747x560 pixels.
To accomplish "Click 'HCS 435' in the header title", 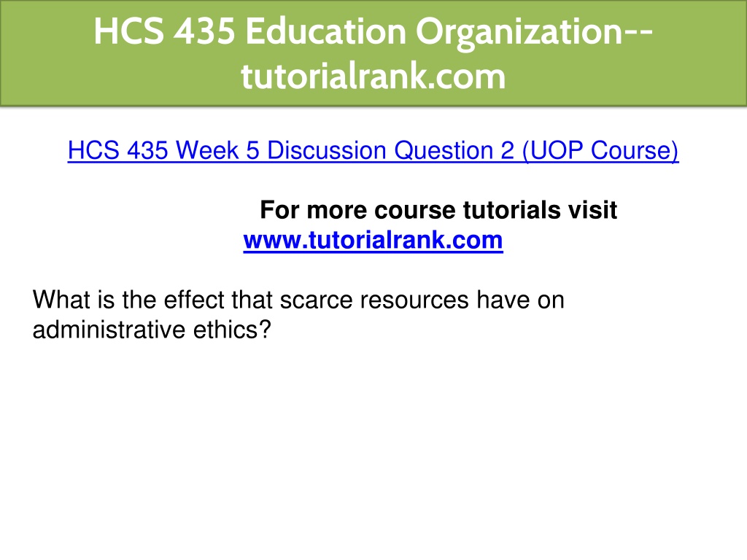I will (x=164, y=32).
